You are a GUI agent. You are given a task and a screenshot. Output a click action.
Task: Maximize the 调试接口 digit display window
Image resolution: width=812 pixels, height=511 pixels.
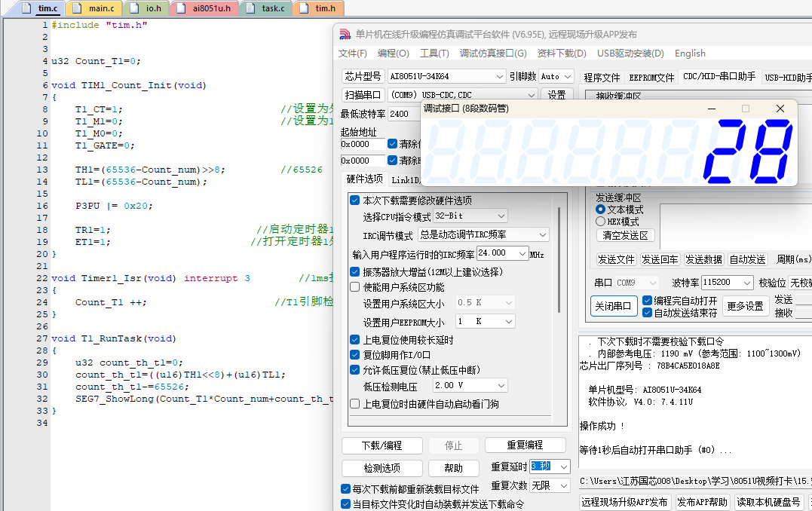tap(746, 109)
